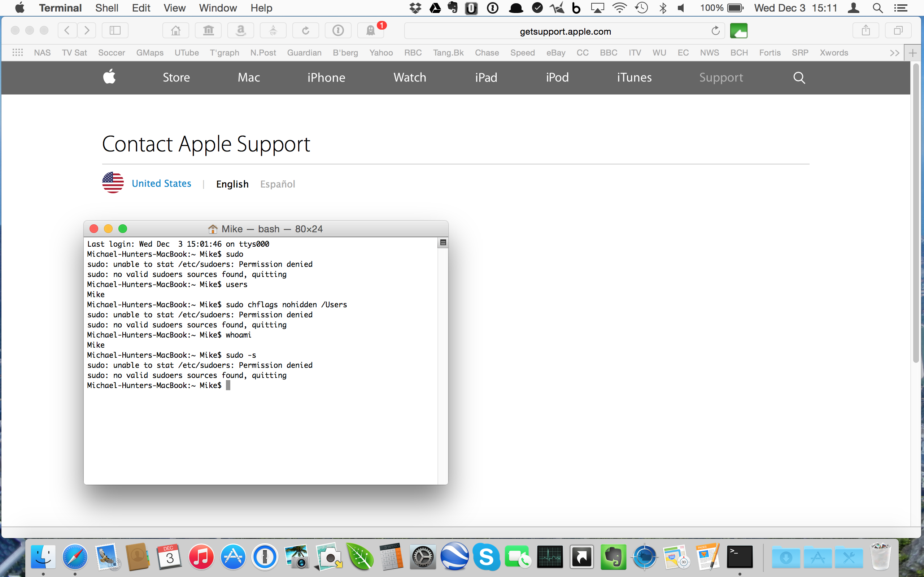Click the Amazon icon in Safari toolbar
Image resolution: width=924 pixels, height=577 pixels.
point(240,31)
